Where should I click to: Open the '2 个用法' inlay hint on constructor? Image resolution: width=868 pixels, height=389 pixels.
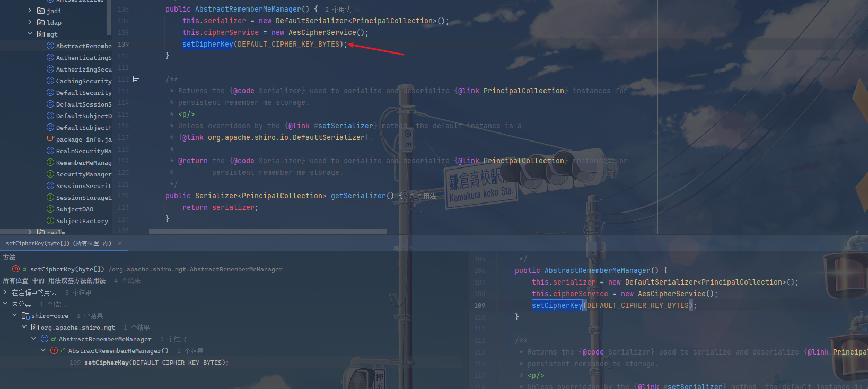(338, 10)
